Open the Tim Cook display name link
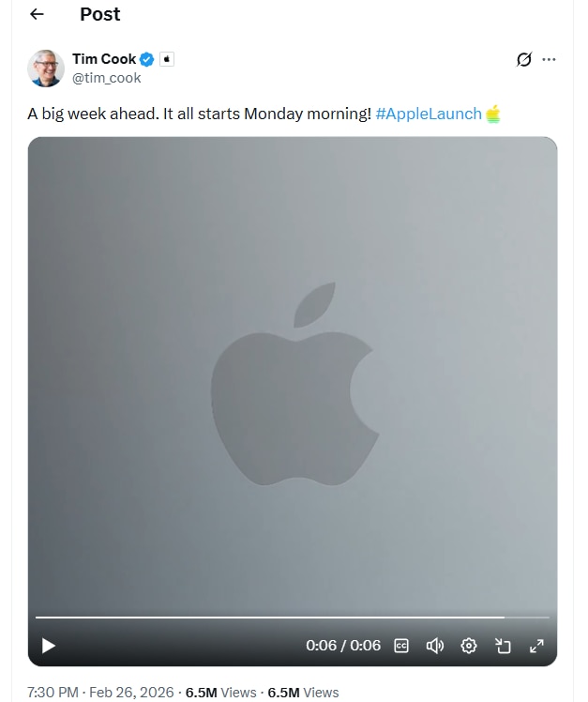588x702 pixels. coord(103,59)
